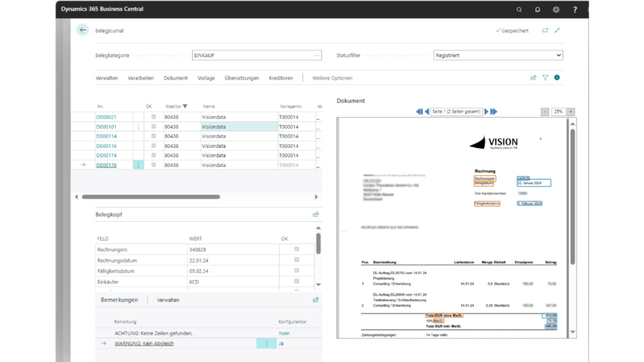Click the share icon in action bar
The image size is (644, 362).
click(x=533, y=77)
